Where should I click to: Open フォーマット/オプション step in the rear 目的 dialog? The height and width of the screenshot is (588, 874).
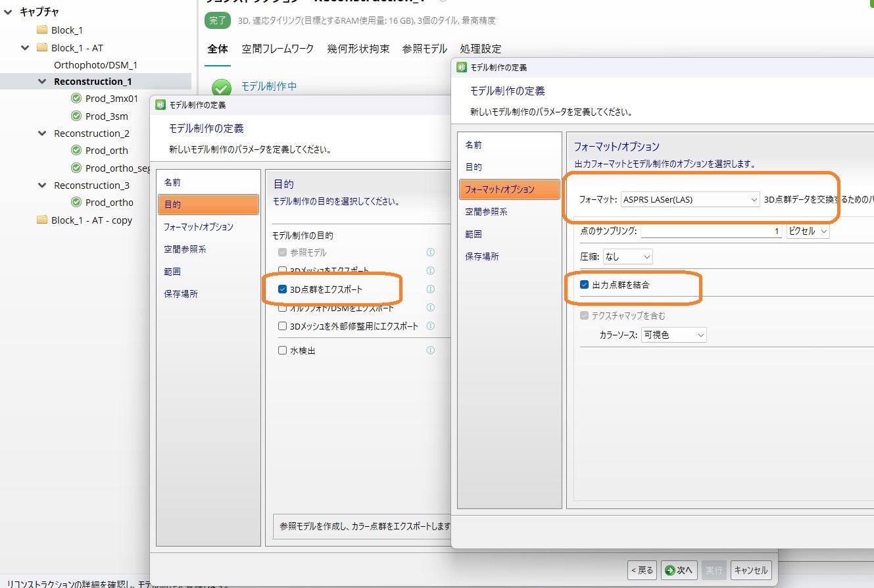coord(208,227)
